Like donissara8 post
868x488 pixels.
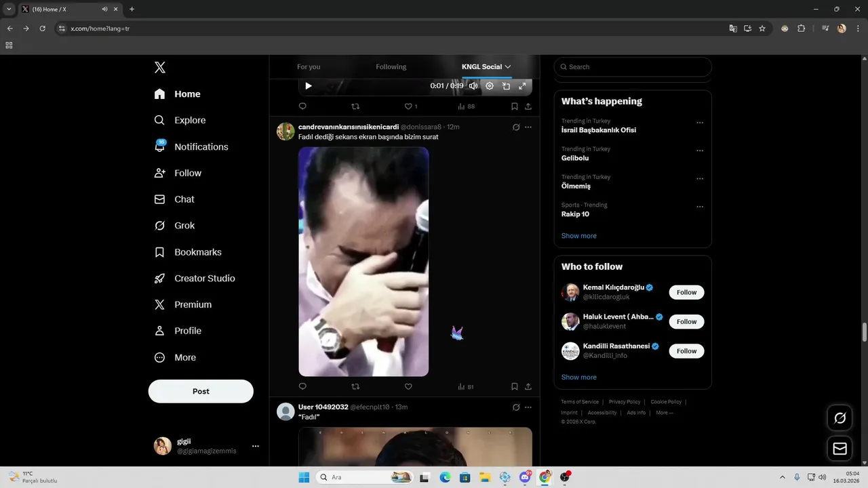pos(408,386)
